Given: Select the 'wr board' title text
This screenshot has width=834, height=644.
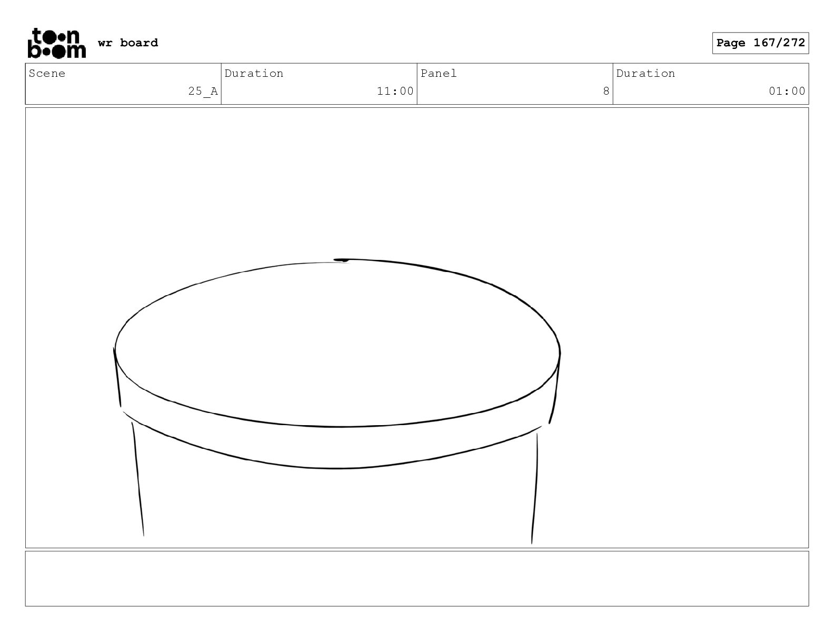Looking at the screenshot, I should [128, 43].
